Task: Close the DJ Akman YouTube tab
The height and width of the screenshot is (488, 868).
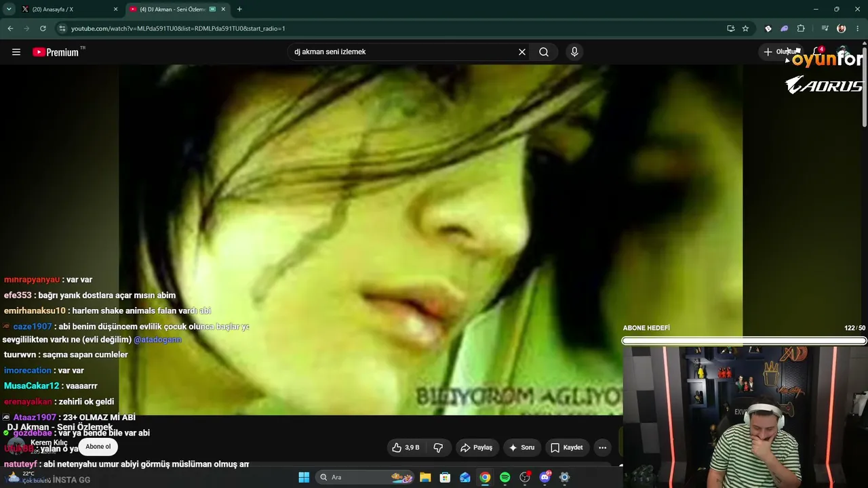Action: pyautogui.click(x=223, y=9)
